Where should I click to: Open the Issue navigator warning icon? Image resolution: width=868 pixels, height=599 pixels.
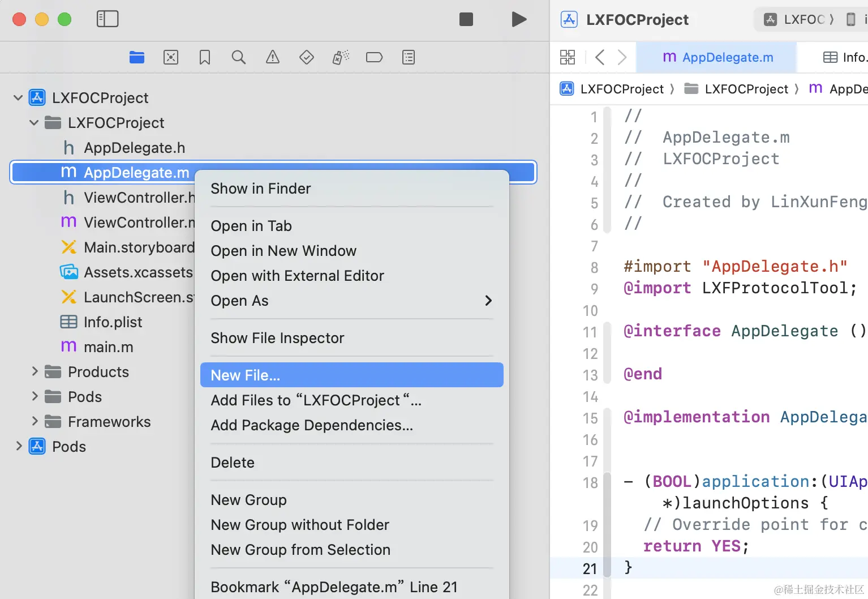coord(273,57)
